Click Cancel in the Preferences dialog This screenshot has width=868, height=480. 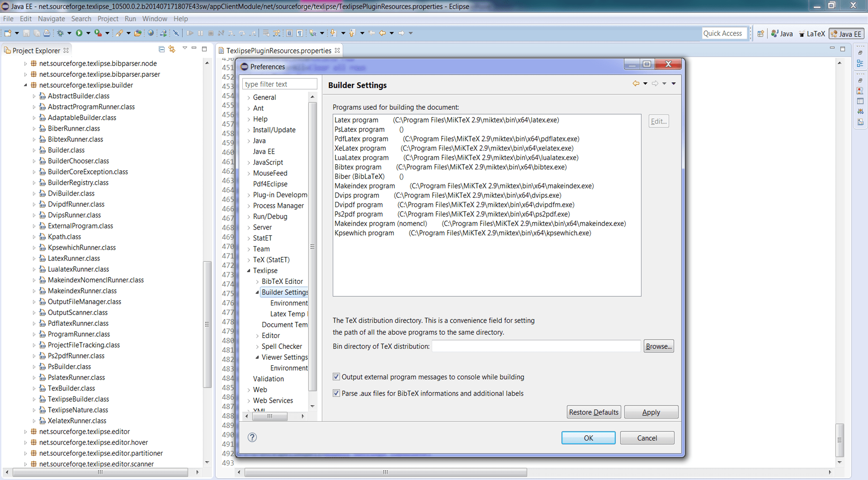point(647,438)
